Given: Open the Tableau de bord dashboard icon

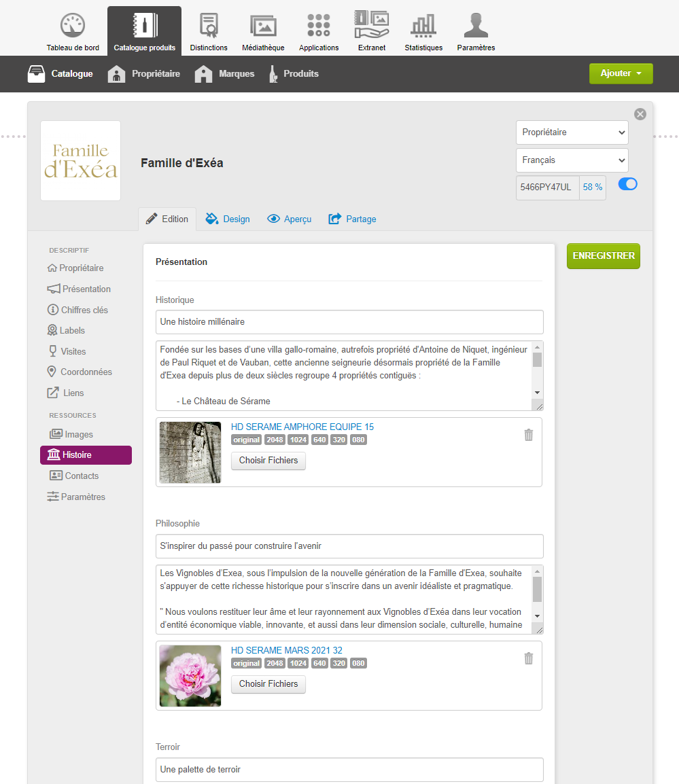Looking at the screenshot, I should 73,26.
